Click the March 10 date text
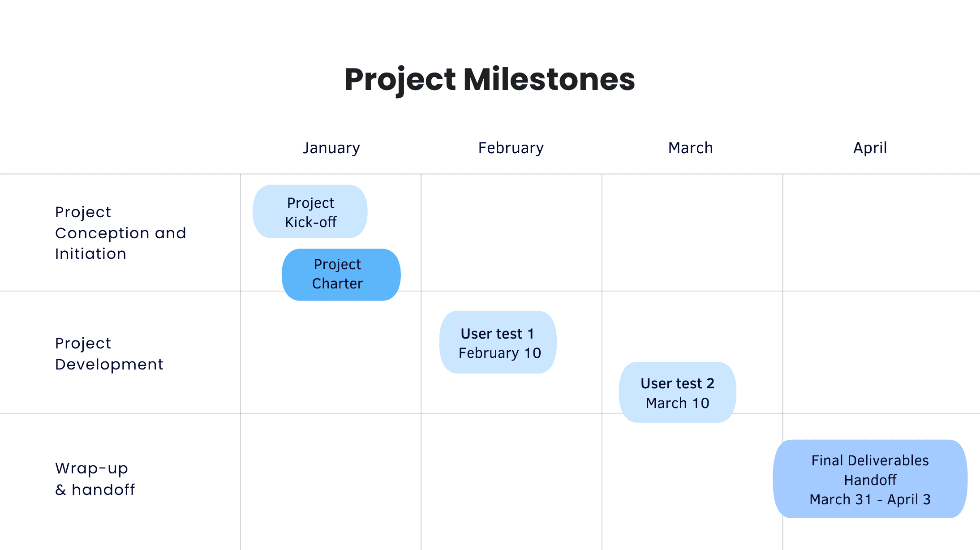 (x=677, y=403)
